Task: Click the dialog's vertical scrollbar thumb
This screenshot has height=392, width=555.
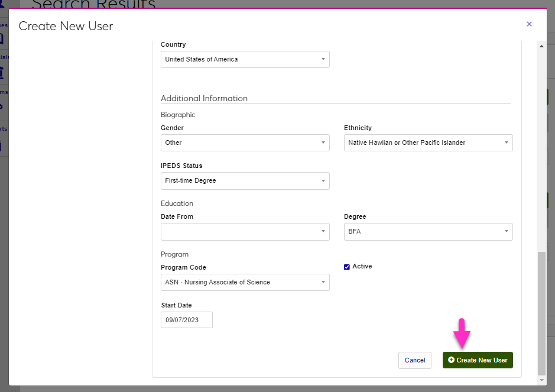Action: (x=541, y=313)
